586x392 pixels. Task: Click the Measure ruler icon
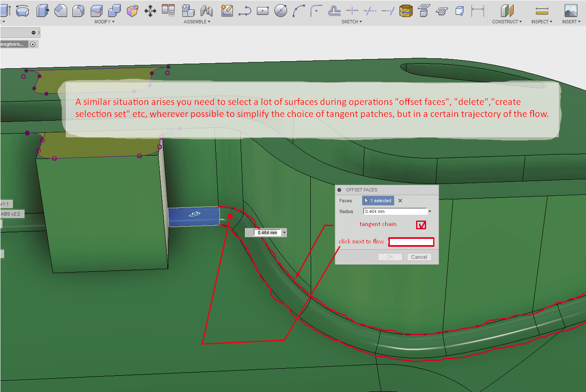542,11
